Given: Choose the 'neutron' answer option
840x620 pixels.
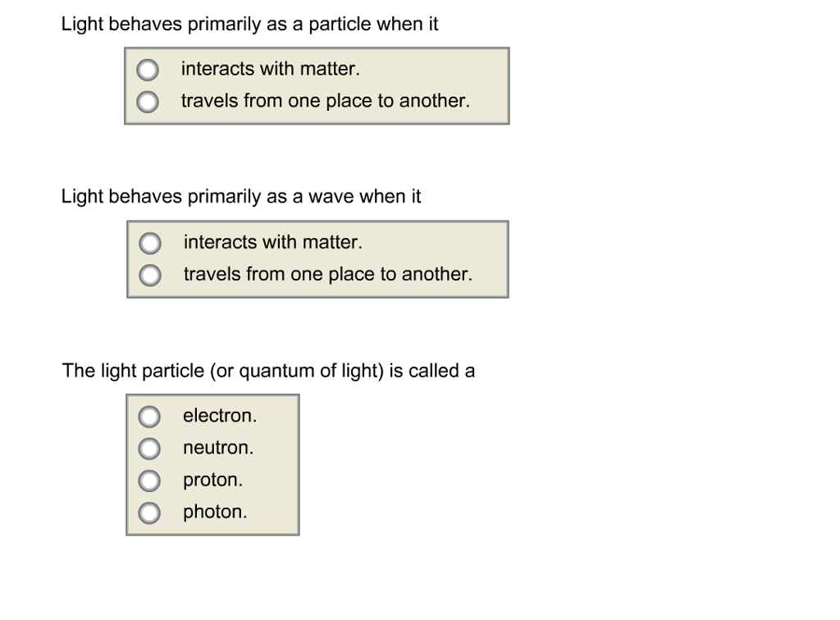Looking at the screenshot, I should tap(148, 449).
